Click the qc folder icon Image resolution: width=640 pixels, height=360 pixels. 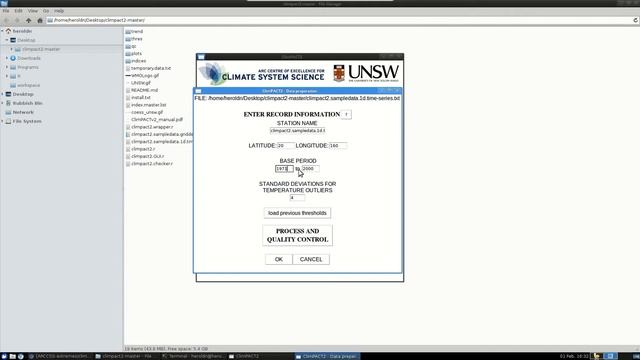click(128, 46)
